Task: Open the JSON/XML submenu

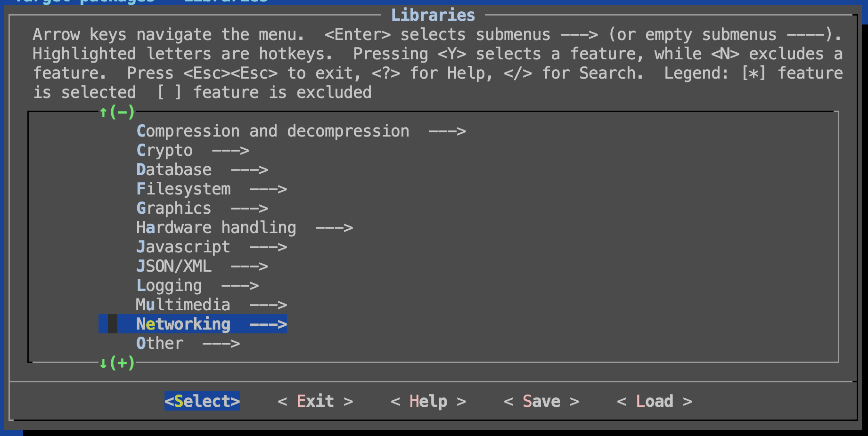Action: click(x=174, y=266)
